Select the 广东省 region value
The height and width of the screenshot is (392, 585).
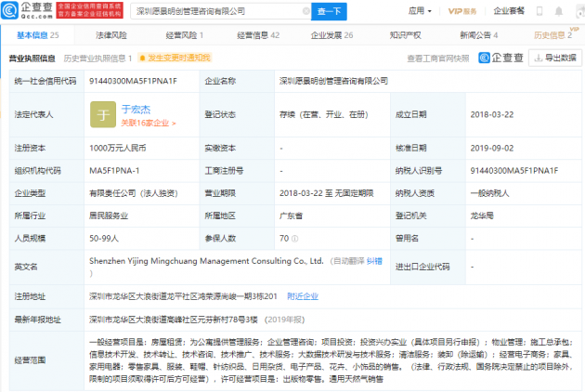(x=291, y=216)
